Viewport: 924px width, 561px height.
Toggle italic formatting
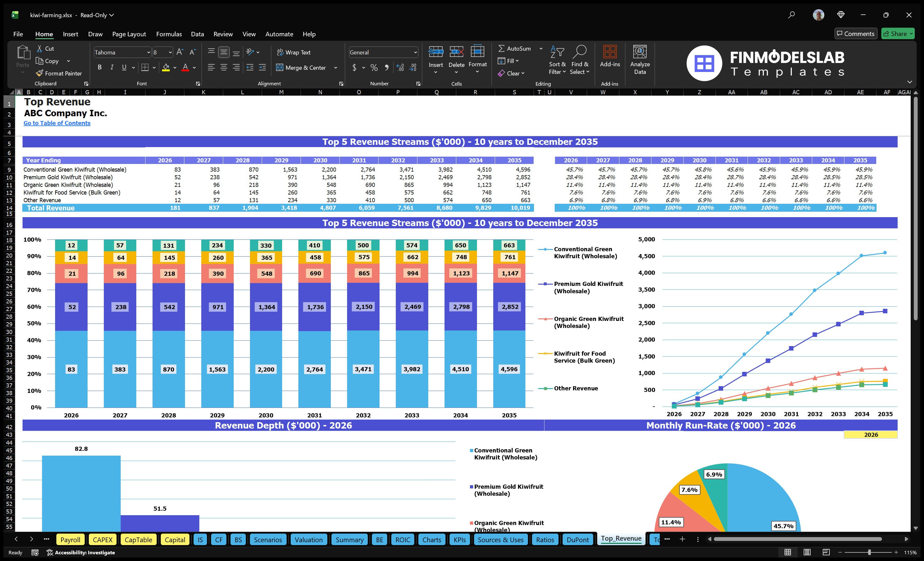(111, 67)
